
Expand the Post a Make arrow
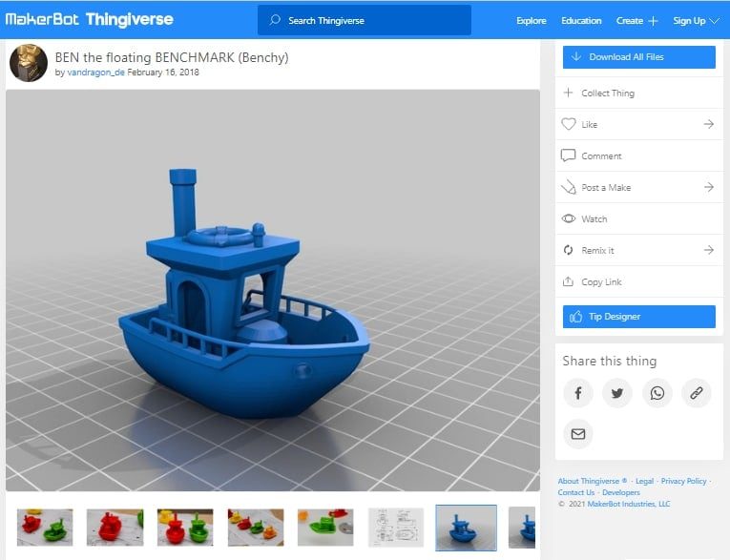(x=709, y=187)
